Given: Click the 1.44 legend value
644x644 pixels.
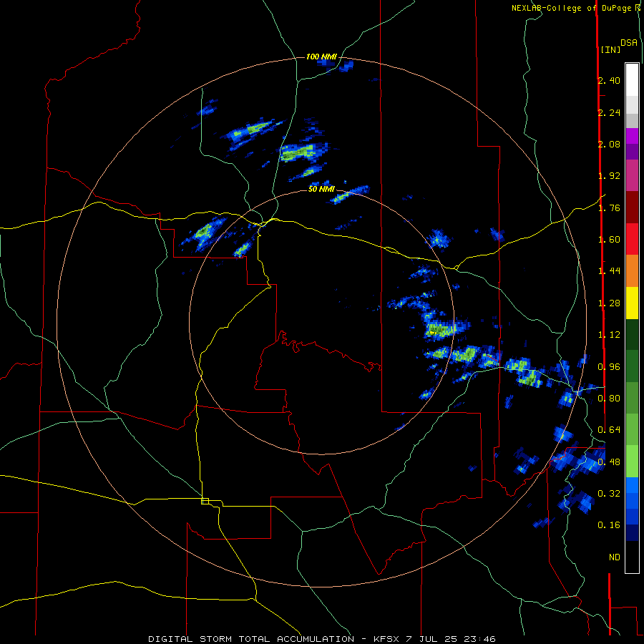Looking at the screenshot, I should 609,271.
